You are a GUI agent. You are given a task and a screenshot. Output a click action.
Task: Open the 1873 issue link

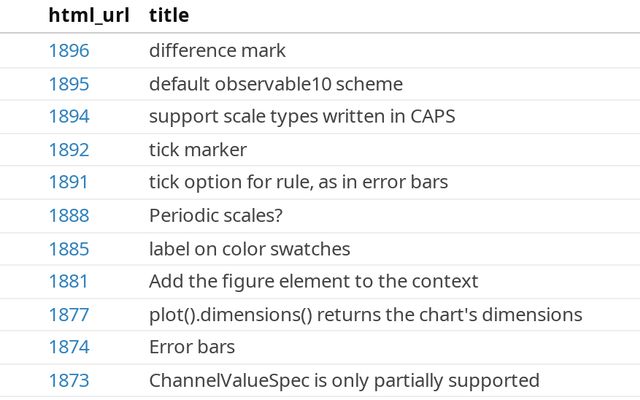pyautogui.click(x=69, y=381)
